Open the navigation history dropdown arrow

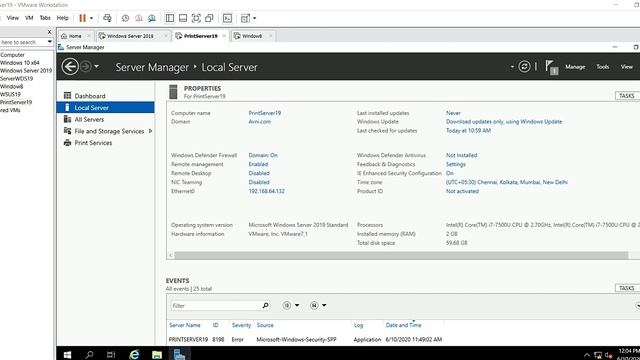click(x=97, y=67)
